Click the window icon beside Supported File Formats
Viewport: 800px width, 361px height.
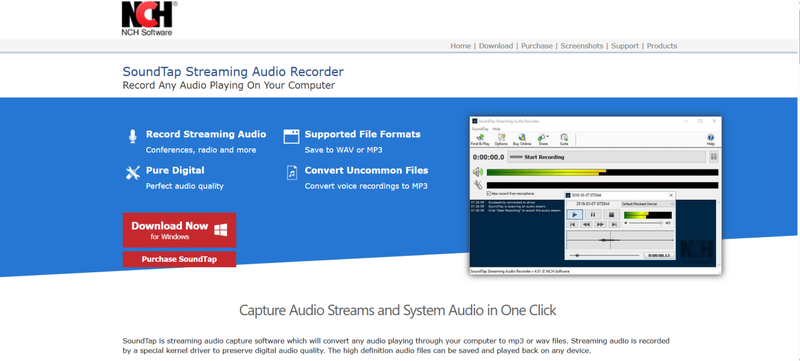pyautogui.click(x=291, y=136)
